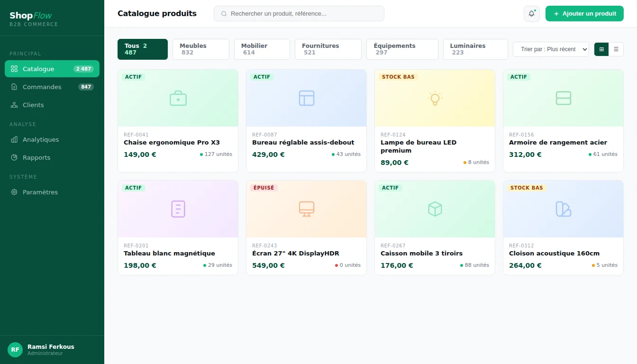Screen dimensions: 637x364
Task: Open the Trier par sort dropdown
Action: (x=551, y=49)
